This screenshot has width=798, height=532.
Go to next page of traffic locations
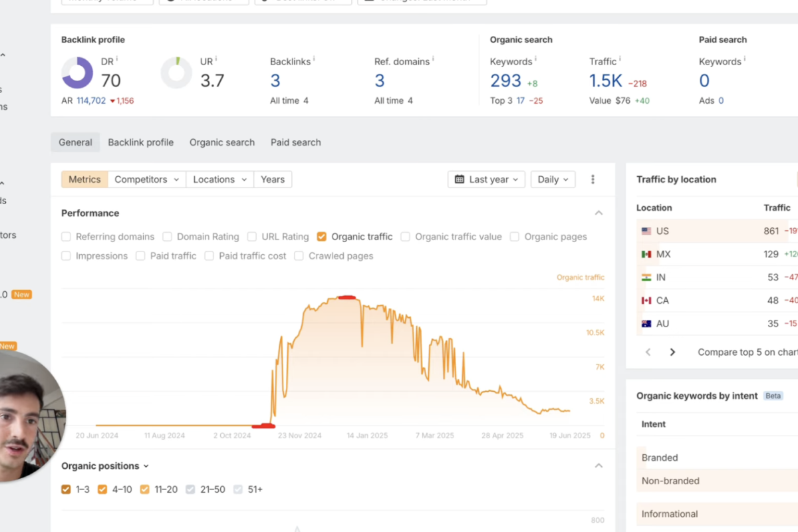(x=672, y=352)
